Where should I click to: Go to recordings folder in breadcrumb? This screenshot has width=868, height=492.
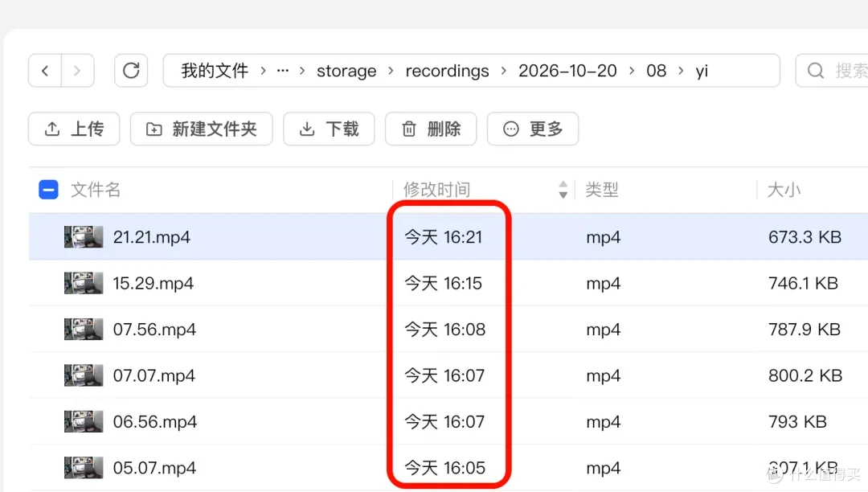tap(448, 71)
